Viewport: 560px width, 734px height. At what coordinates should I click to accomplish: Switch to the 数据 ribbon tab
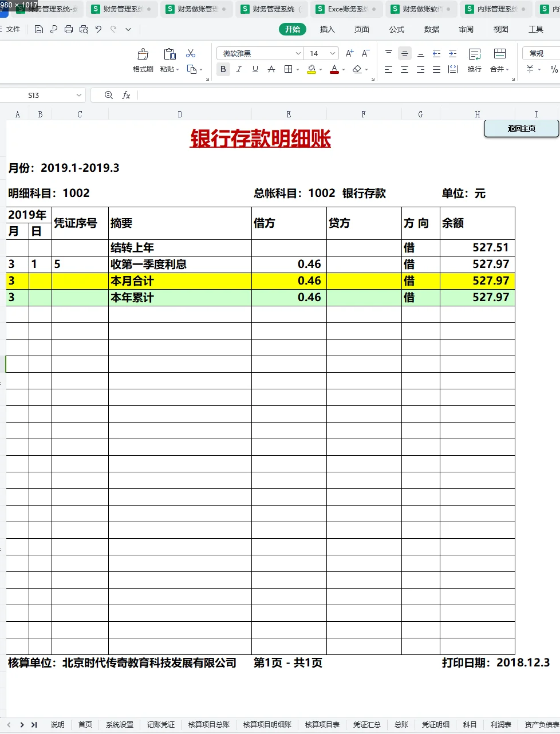(x=431, y=29)
